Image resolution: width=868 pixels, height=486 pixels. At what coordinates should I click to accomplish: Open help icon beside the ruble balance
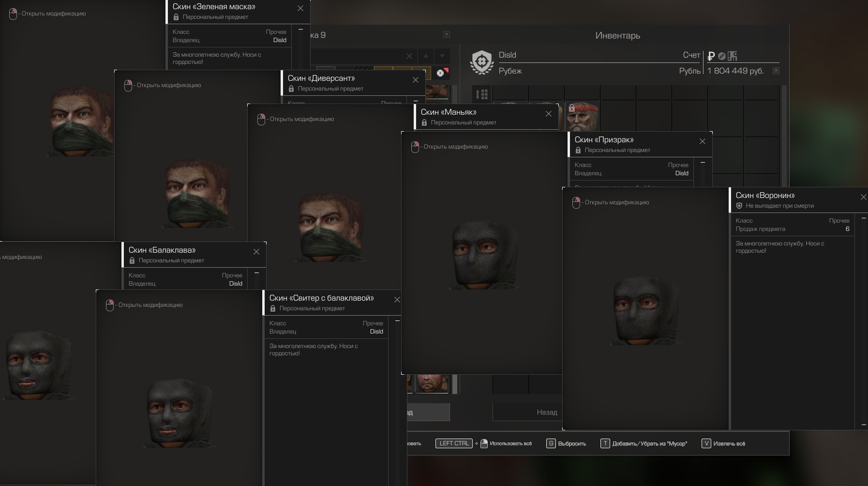(776, 71)
